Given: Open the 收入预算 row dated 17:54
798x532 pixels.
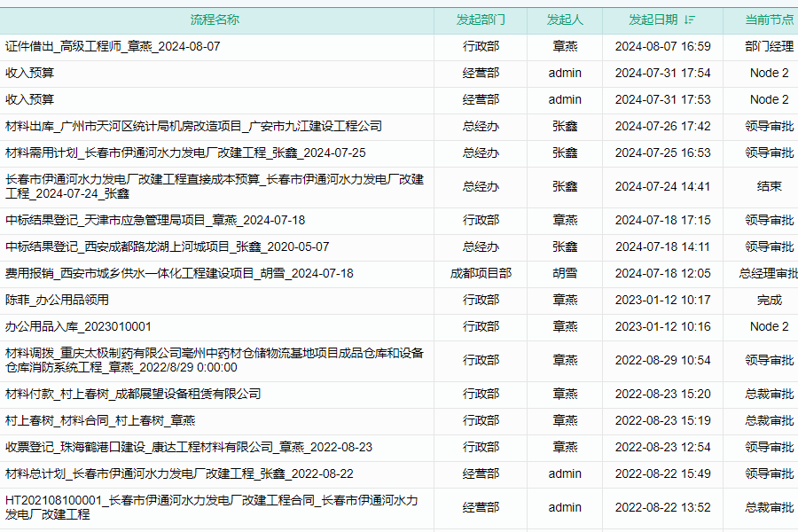Looking at the screenshot, I should tap(30, 73).
